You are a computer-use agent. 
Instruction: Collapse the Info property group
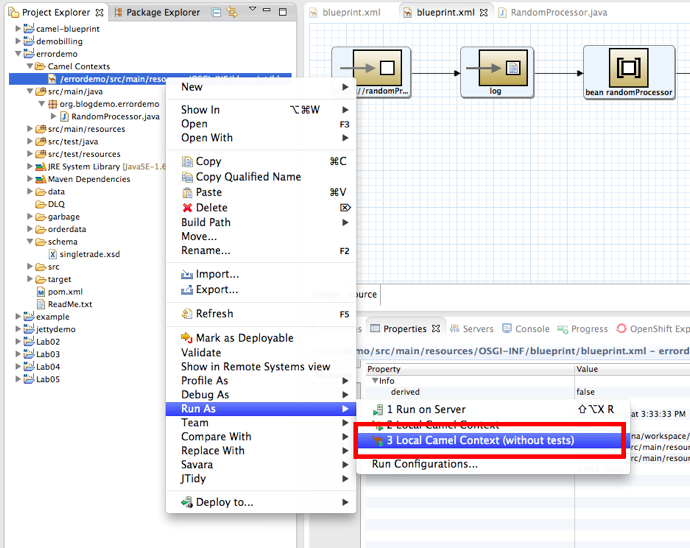point(375,380)
